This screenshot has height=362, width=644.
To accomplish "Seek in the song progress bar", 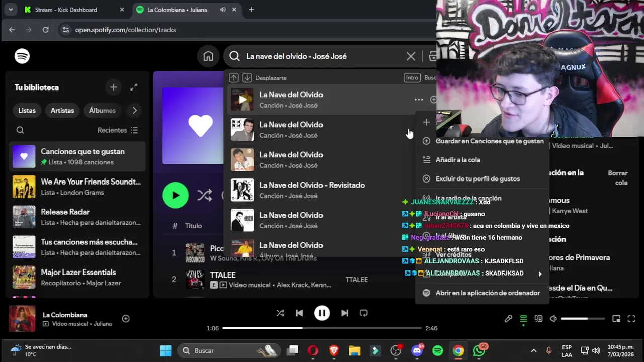I will pyautogui.click(x=322, y=328).
